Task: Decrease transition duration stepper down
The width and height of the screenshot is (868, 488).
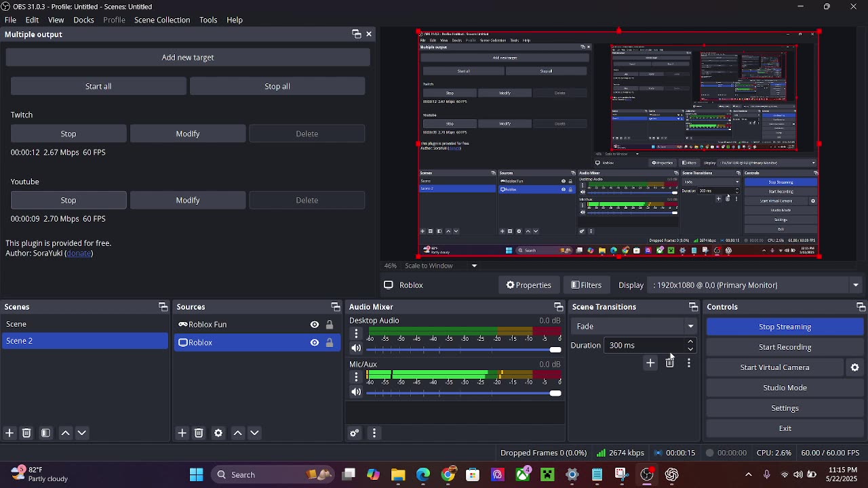Action: point(690,349)
